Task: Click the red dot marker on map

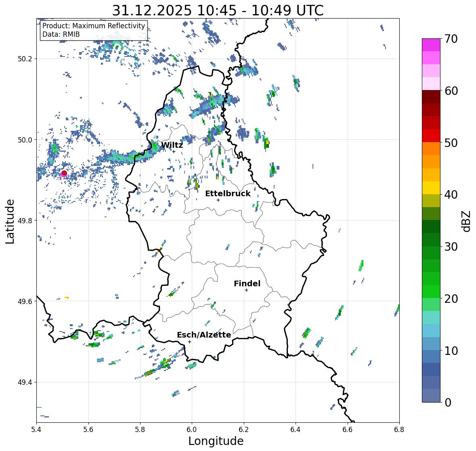Action: [64, 173]
